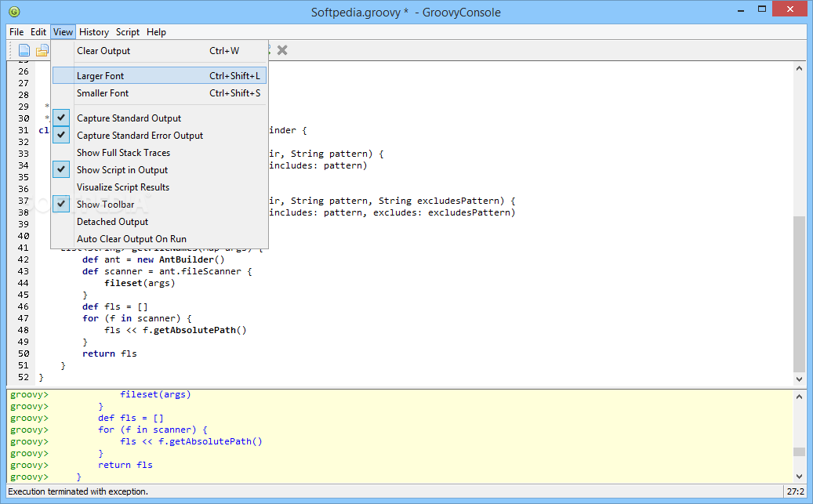Click 'new AntBuilder()' code on line 42
This screenshot has height=504, width=813.
point(181,259)
